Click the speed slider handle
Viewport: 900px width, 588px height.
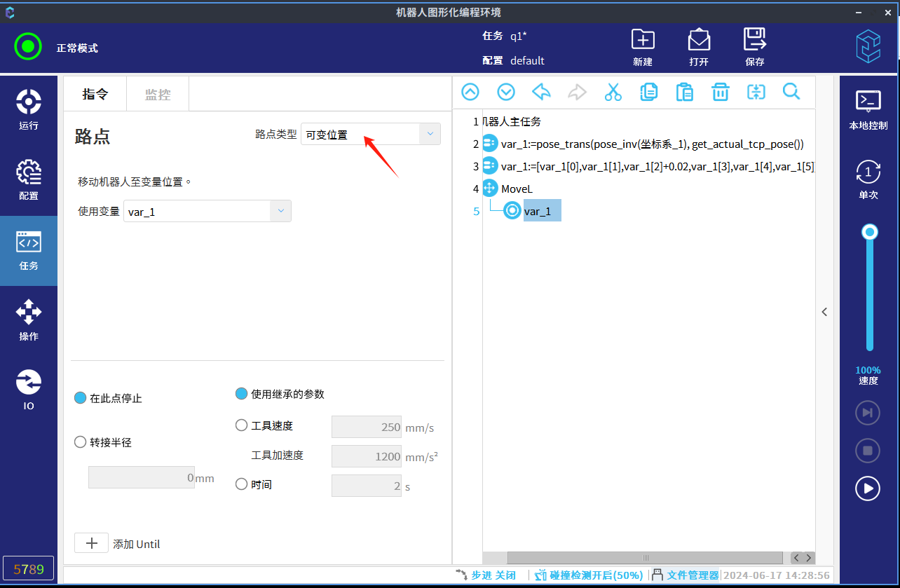(870, 232)
